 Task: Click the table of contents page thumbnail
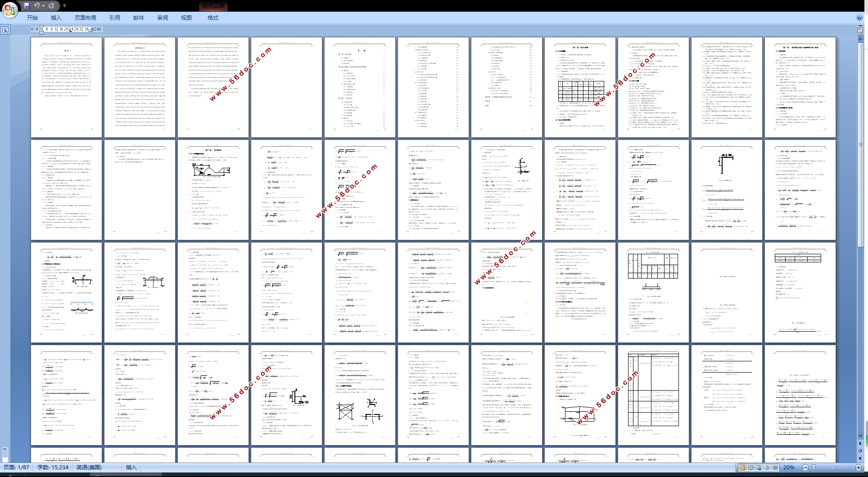360,87
